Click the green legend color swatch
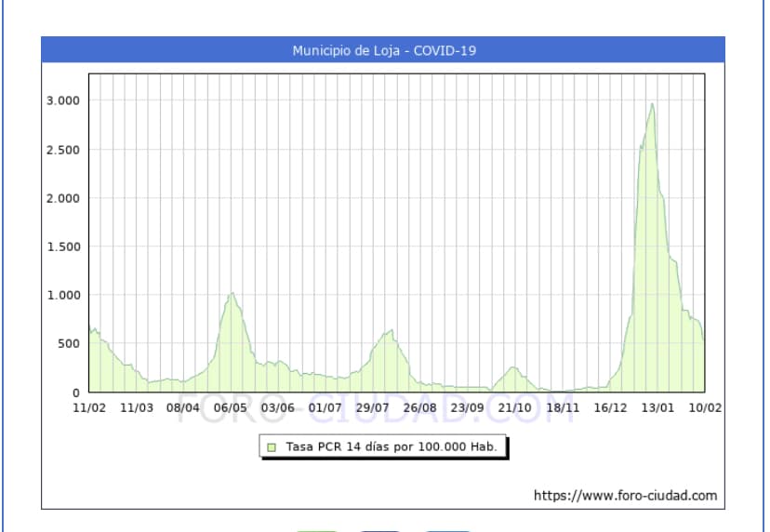770x532 pixels. (x=272, y=447)
